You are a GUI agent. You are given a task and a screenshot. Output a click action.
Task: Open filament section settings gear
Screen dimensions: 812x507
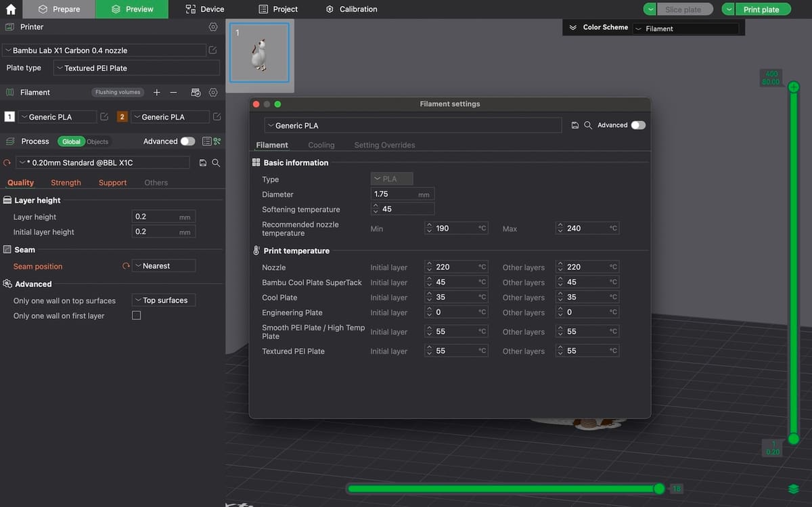[213, 92]
